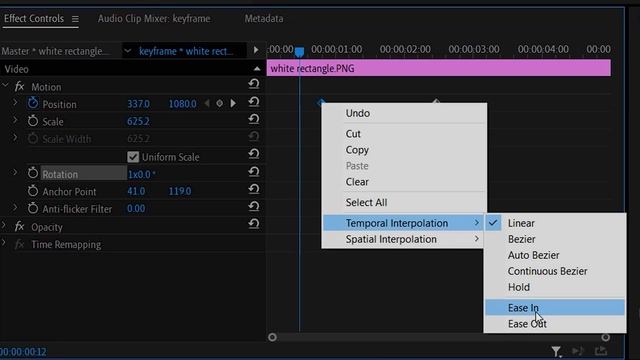Expand the Position property
Image resolution: width=640 pixels, height=360 pixels.
[x=15, y=103]
